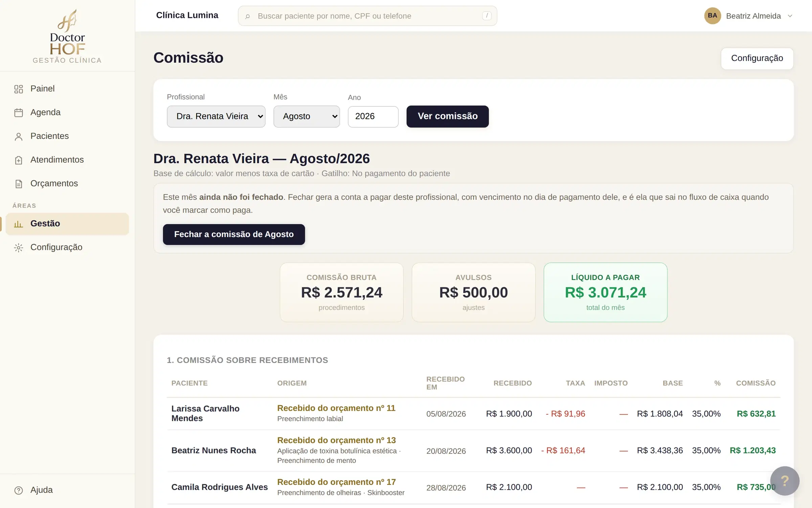The width and height of the screenshot is (812, 508).
Task: Click the Avulsos R$ 500,00 card
Action: 473,292
